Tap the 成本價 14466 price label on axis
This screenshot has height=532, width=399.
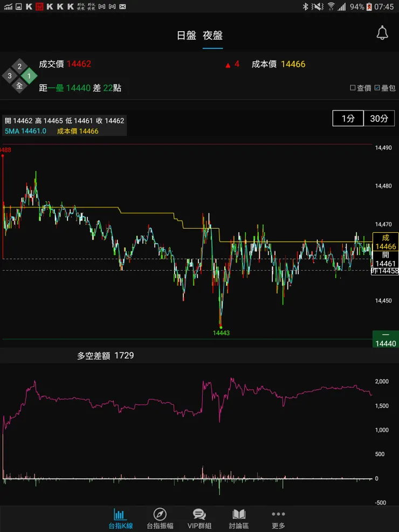(386, 242)
